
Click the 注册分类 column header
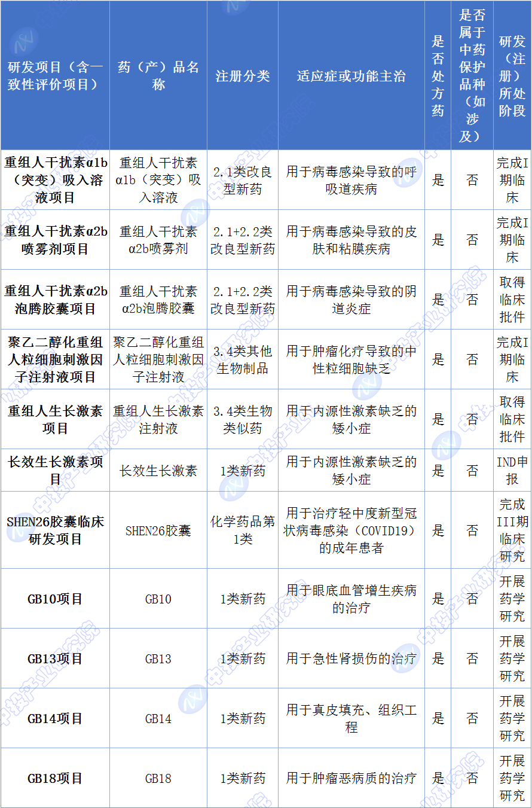[243, 76]
